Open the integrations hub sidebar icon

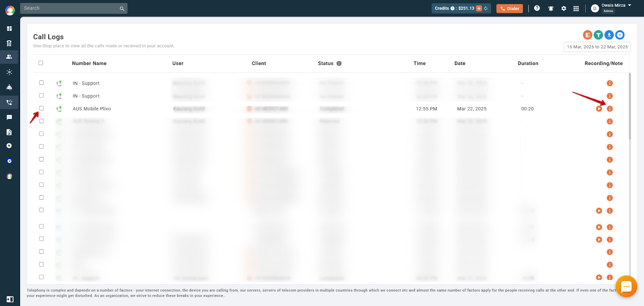click(x=9, y=72)
